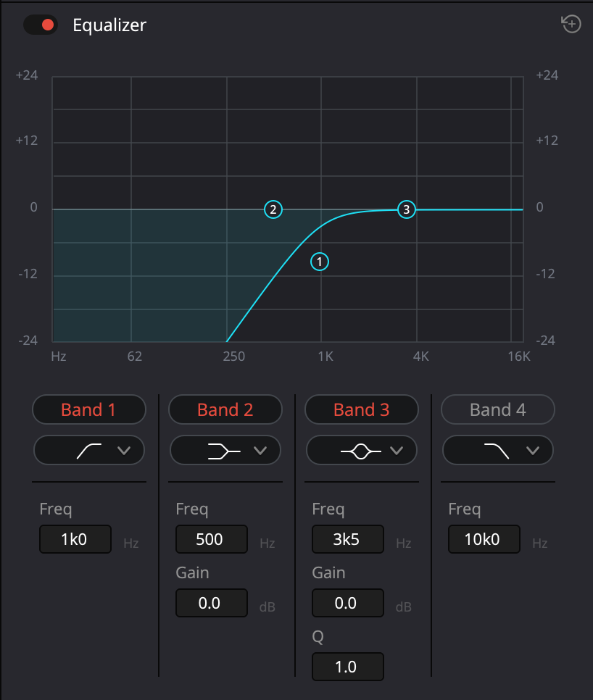Click the Band 2 Gain value field
This screenshot has height=700, width=593.
pos(211,603)
